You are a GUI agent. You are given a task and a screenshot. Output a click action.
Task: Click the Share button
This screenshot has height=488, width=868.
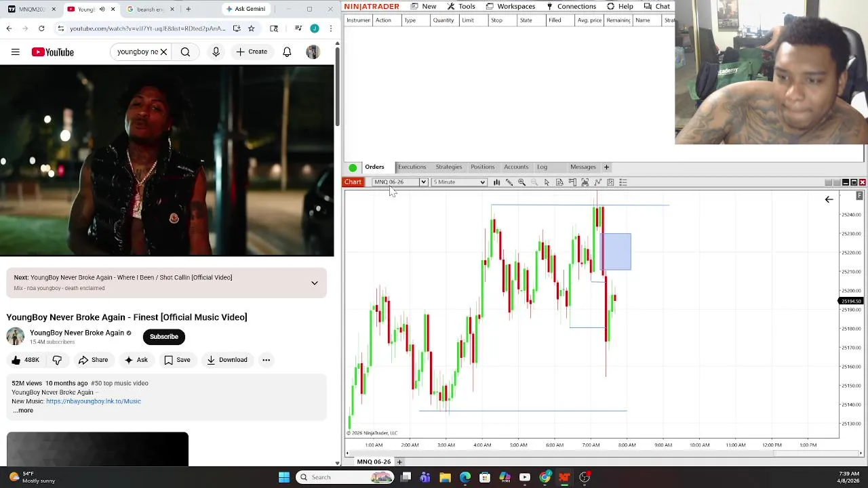click(93, 360)
